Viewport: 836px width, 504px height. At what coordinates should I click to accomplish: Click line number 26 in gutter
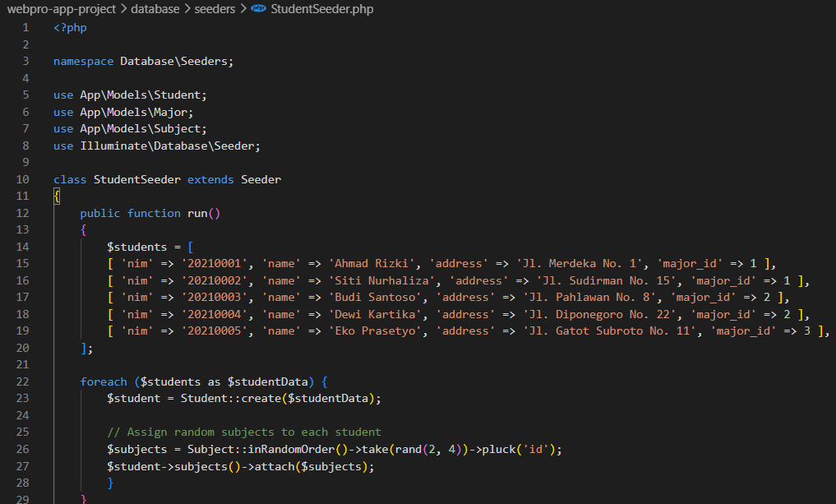[22, 449]
